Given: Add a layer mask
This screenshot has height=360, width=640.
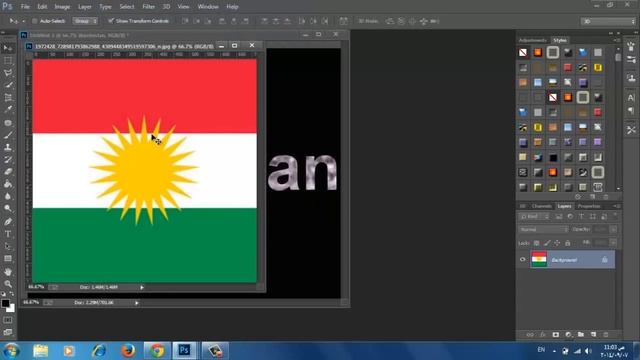Looking at the screenshot, I should click(556, 335).
